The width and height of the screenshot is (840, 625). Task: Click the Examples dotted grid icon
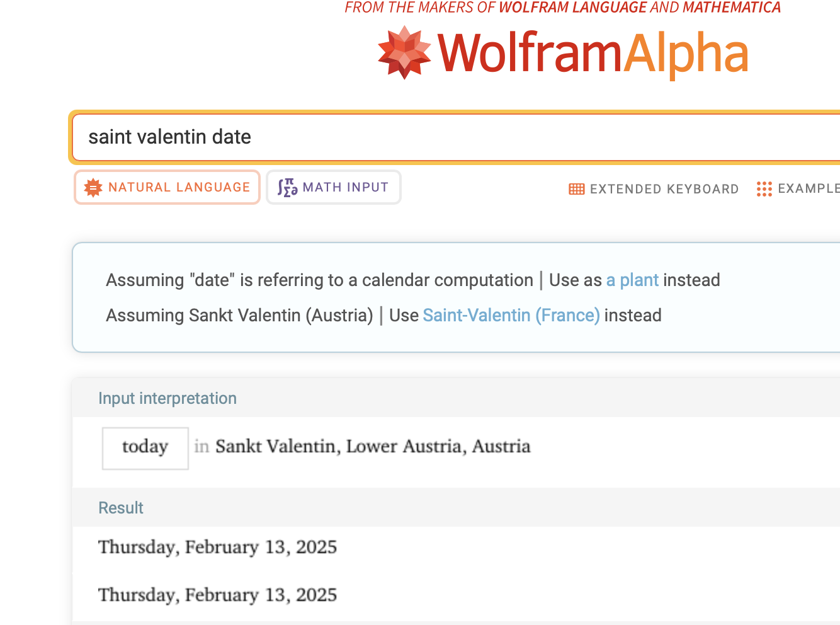click(x=764, y=189)
